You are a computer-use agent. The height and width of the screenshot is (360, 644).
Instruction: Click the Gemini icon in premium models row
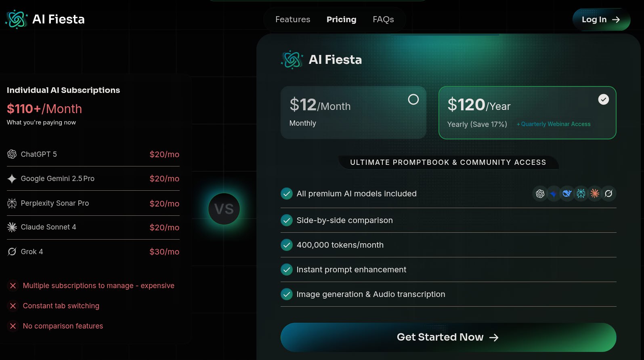tap(554, 194)
